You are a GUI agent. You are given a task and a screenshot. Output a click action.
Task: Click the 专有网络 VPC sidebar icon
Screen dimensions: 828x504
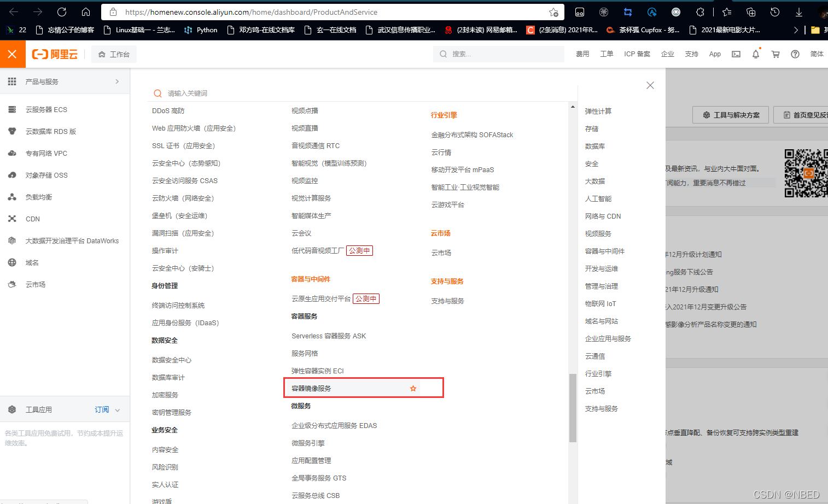coord(12,153)
